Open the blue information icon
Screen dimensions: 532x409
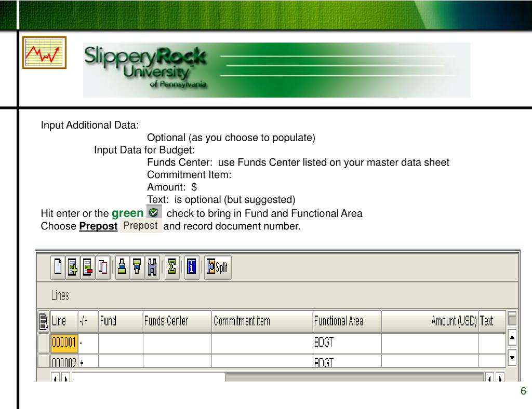(x=192, y=267)
